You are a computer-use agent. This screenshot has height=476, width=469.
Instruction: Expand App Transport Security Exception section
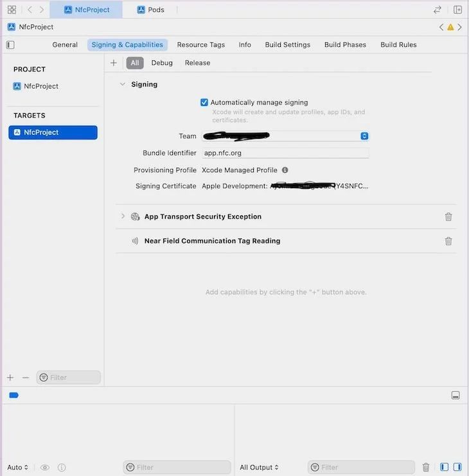(123, 216)
